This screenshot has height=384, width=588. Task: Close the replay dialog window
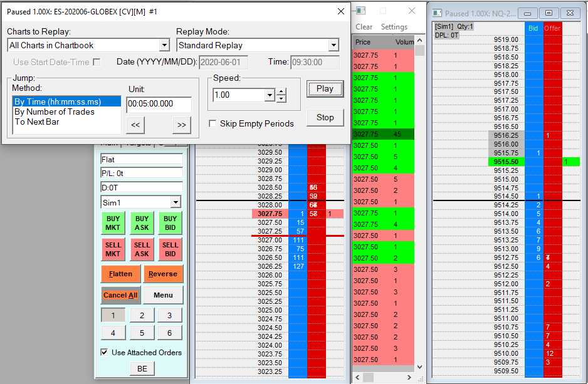[x=341, y=11]
